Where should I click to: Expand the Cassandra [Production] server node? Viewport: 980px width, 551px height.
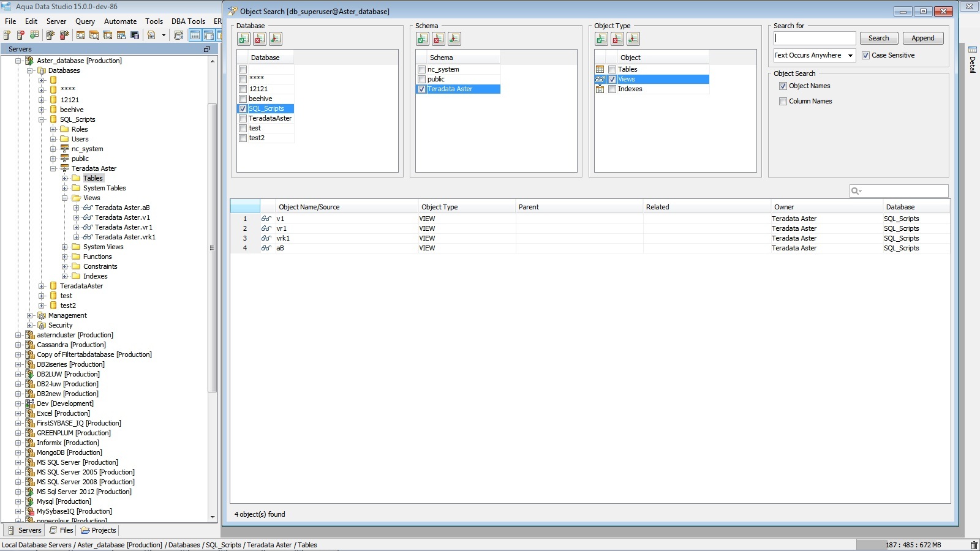[18, 345]
